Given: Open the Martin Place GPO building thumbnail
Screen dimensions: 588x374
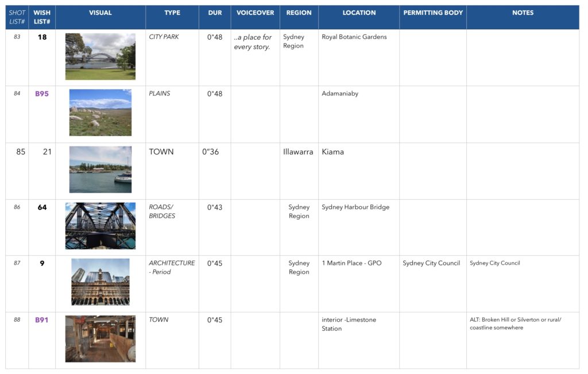Looking at the screenshot, I should click(100, 282).
